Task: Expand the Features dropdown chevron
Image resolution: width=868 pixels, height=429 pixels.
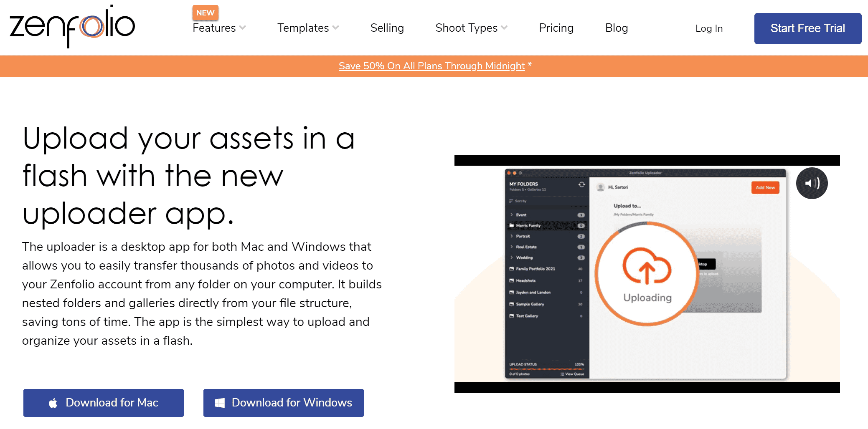Action: [x=242, y=28]
